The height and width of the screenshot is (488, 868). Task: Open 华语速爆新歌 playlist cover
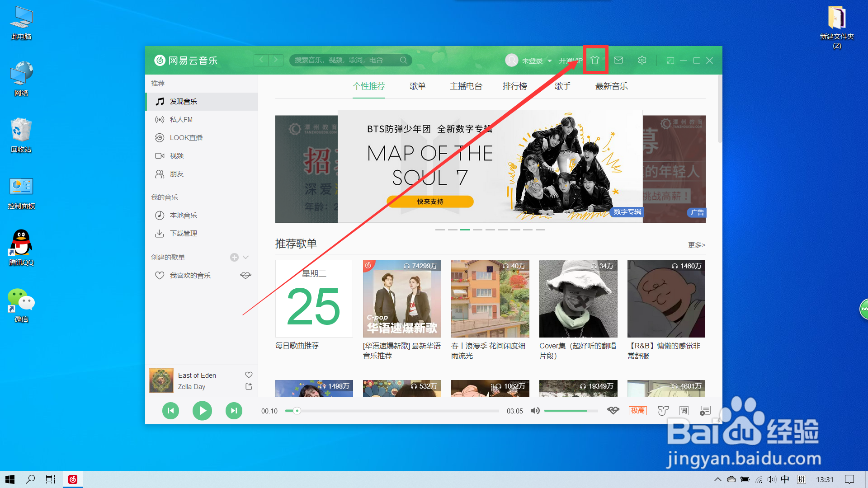(x=402, y=298)
